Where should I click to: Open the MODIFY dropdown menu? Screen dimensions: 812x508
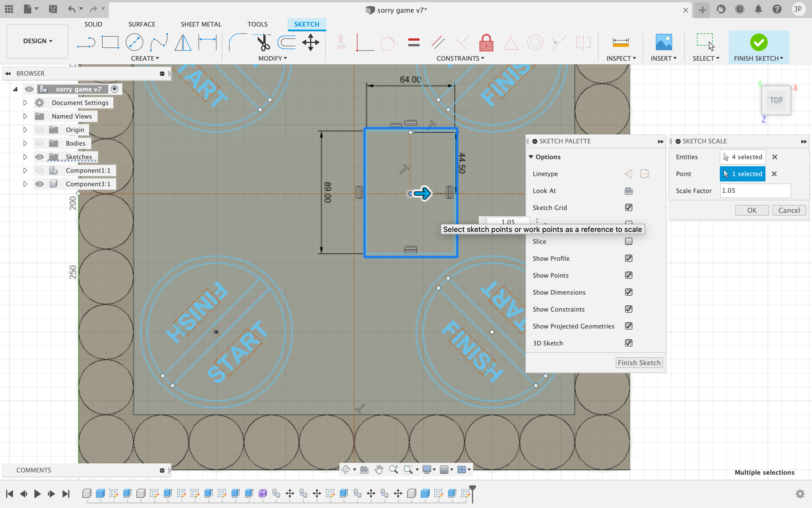272,58
